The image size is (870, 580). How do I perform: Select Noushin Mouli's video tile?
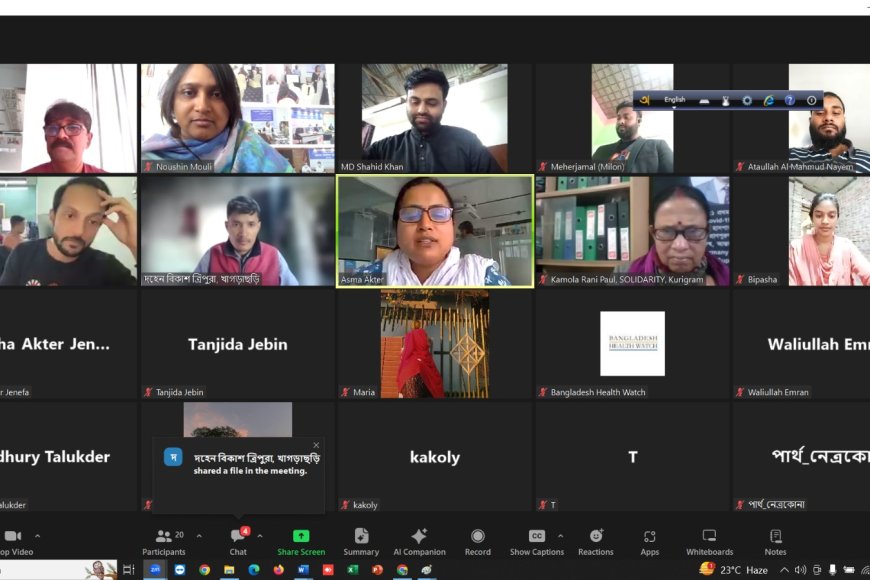tap(237, 118)
